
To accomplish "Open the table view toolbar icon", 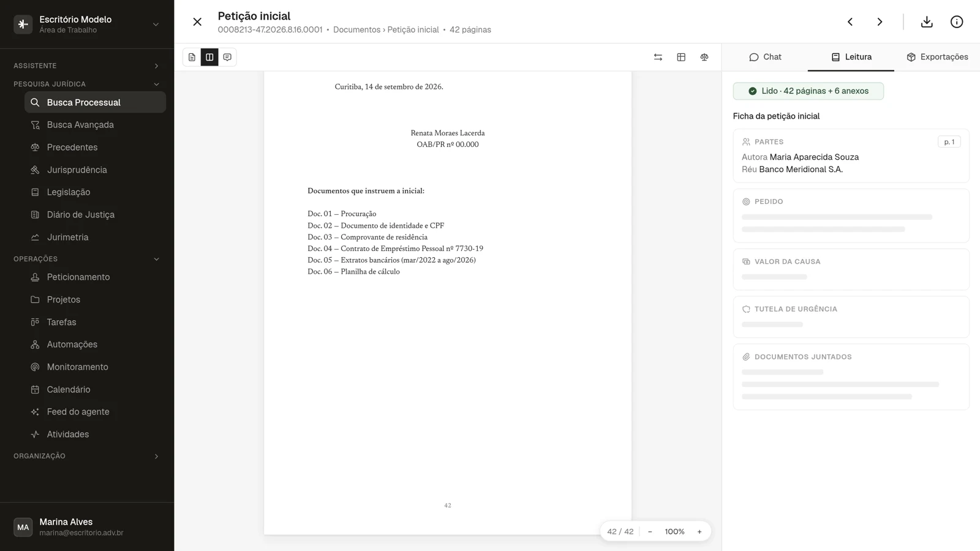I will (x=681, y=57).
